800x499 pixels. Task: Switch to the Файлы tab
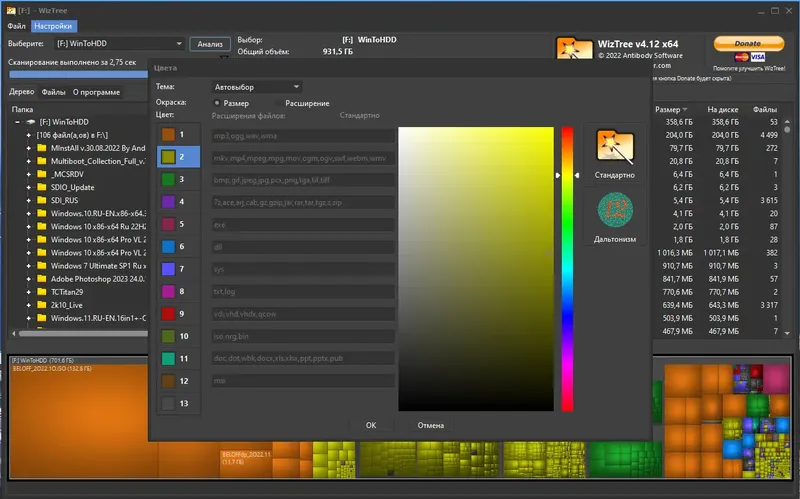pos(53,92)
